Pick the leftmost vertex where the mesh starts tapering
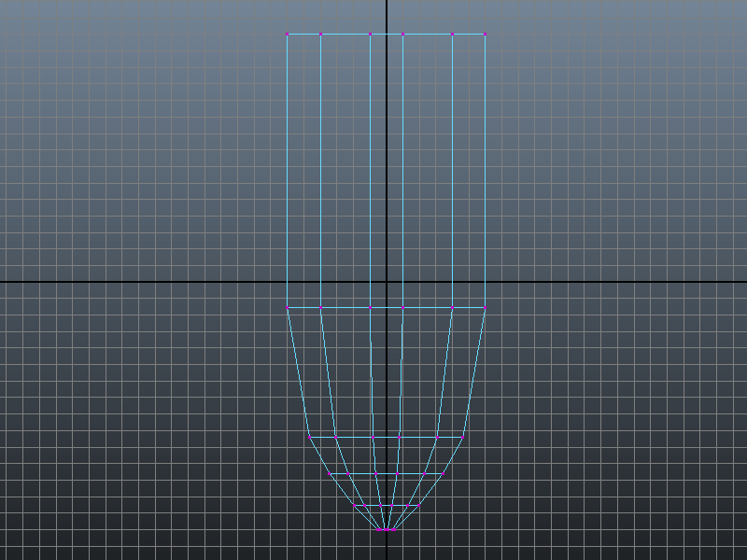Image resolution: width=747 pixels, height=560 pixels. pyautogui.click(x=288, y=307)
